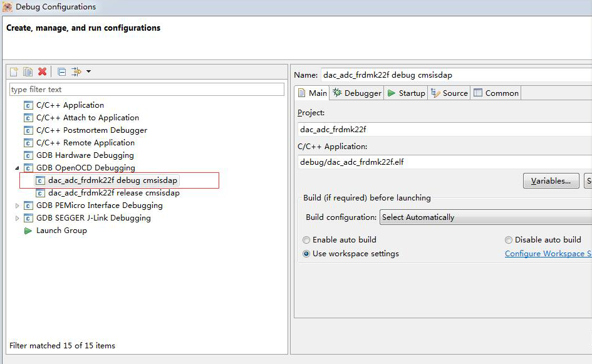Click the New launch configuration icon
Screen dimensions: 592x364
pos(14,72)
